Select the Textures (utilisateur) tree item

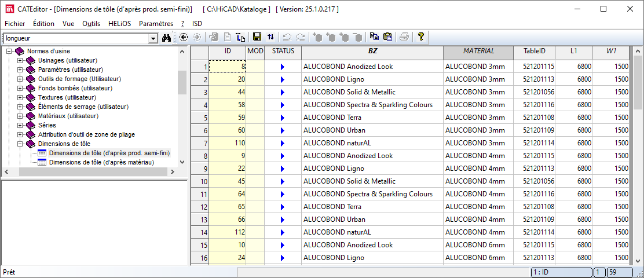(67, 97)
